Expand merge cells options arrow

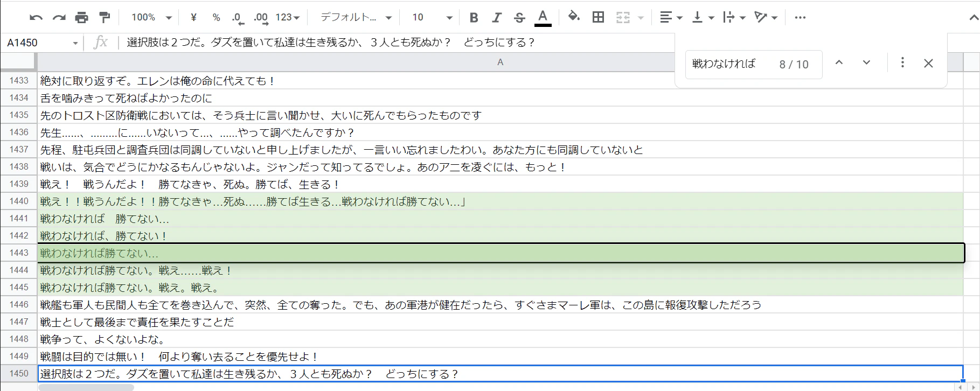(x=641, y=18)
